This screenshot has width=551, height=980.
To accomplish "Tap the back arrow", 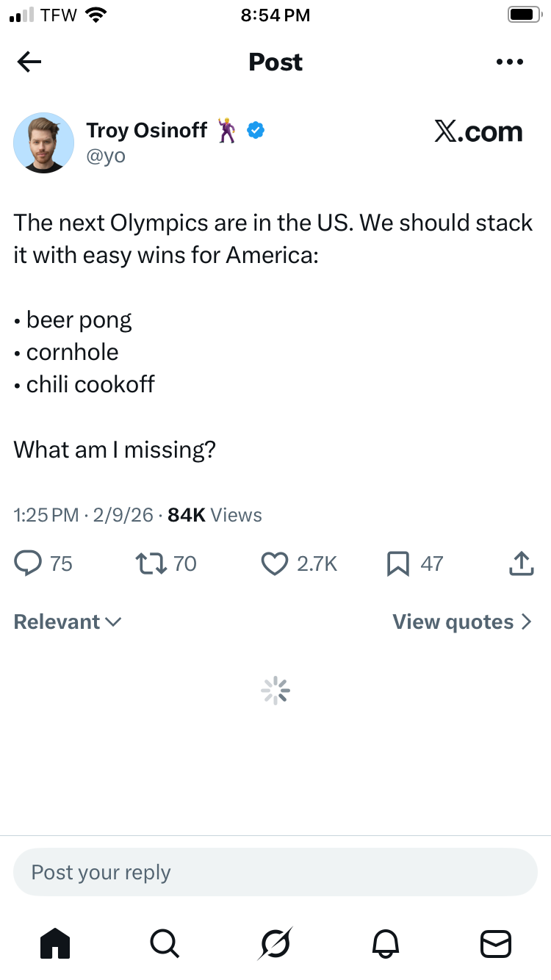I will click(29, 62).
